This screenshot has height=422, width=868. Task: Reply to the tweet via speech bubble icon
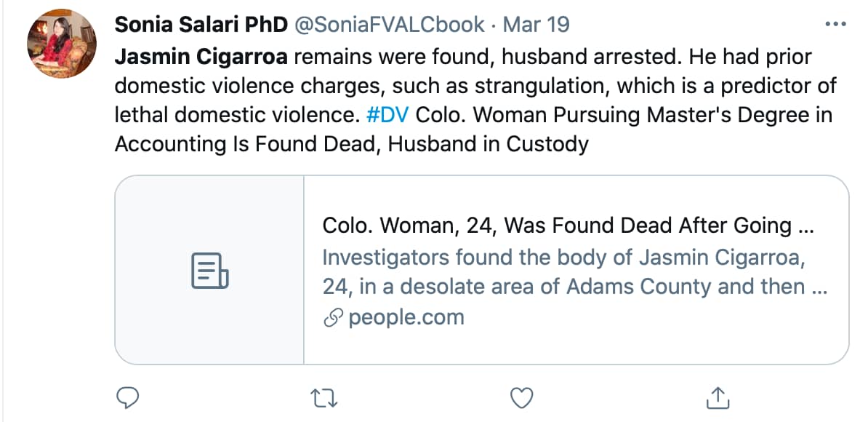click(128, 397)
